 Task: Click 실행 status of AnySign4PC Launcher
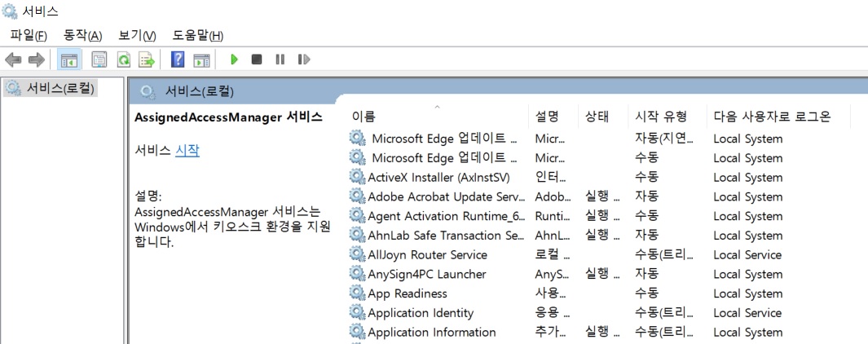point(602,274)
